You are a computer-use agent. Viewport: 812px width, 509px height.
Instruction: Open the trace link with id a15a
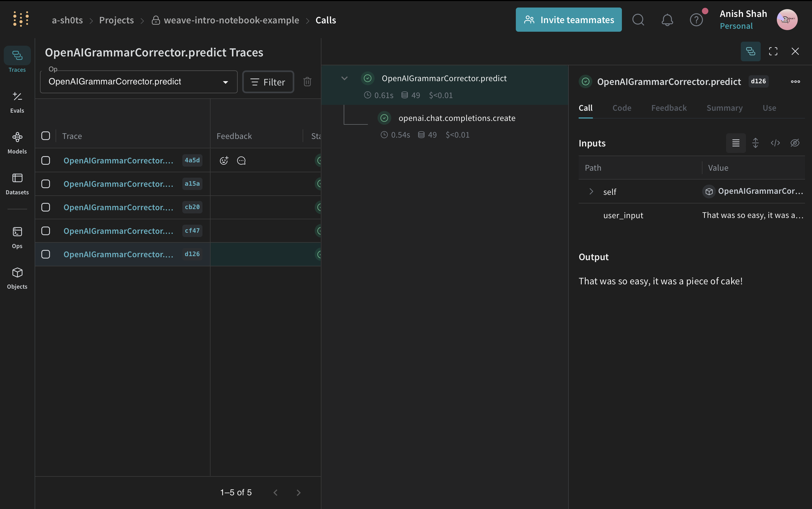(x=118, y=184)
